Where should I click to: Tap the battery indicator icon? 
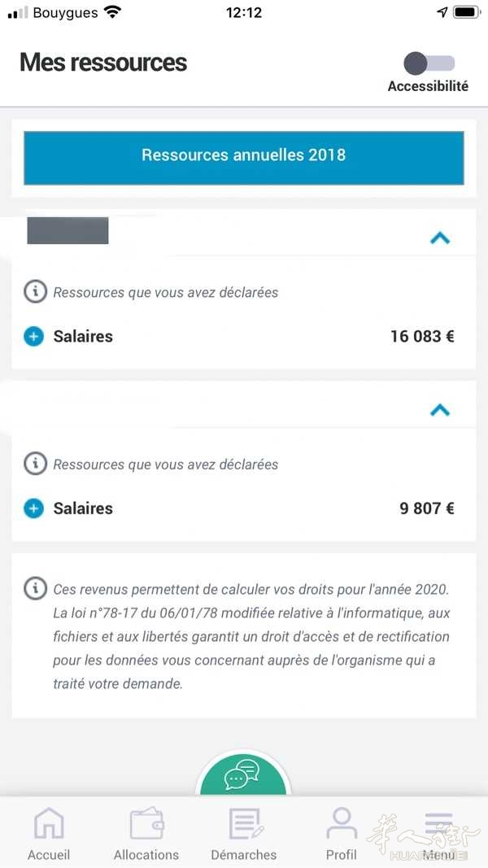(x=468, y=12)
